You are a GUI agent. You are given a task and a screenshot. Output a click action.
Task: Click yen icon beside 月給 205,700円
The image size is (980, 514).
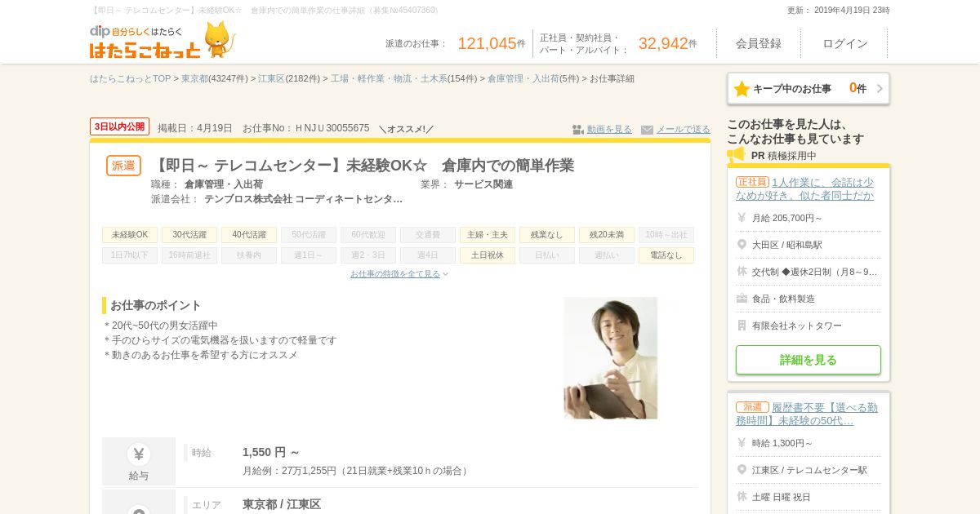(x=742, y=218)
